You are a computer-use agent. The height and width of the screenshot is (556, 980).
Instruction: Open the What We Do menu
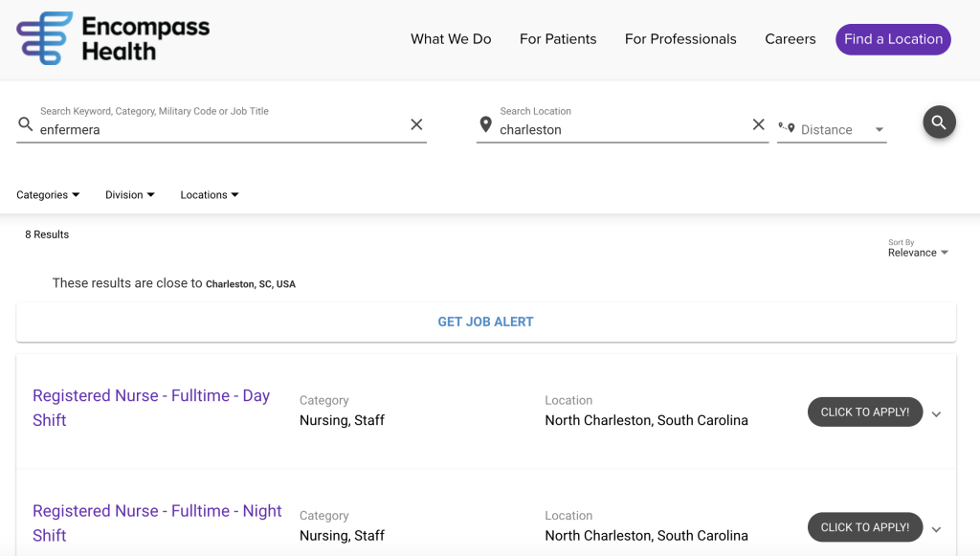[x=451, y=39]
